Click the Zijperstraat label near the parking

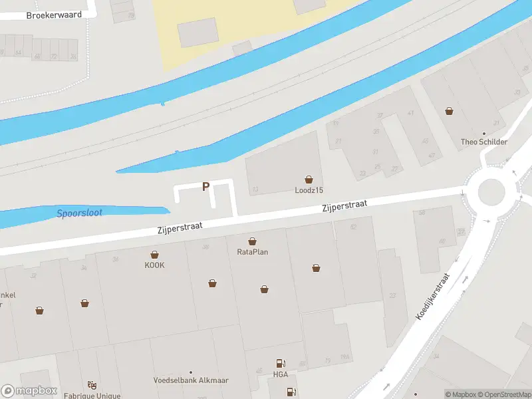[x=180, y=227]
